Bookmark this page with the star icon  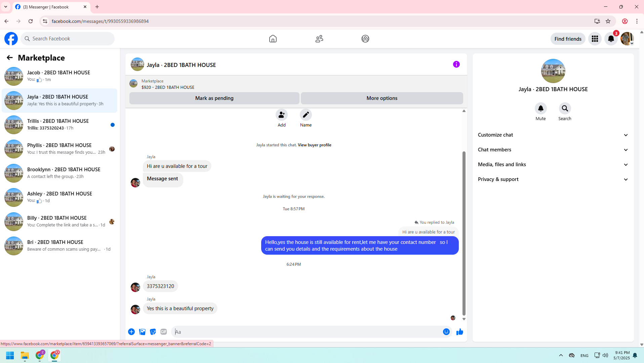click(x=608, y=21)
